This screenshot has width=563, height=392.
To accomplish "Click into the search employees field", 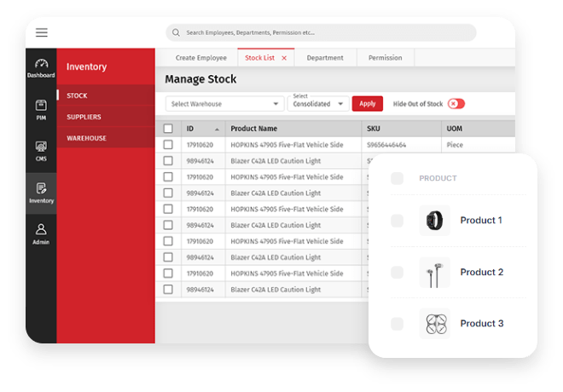I will 321,32.
